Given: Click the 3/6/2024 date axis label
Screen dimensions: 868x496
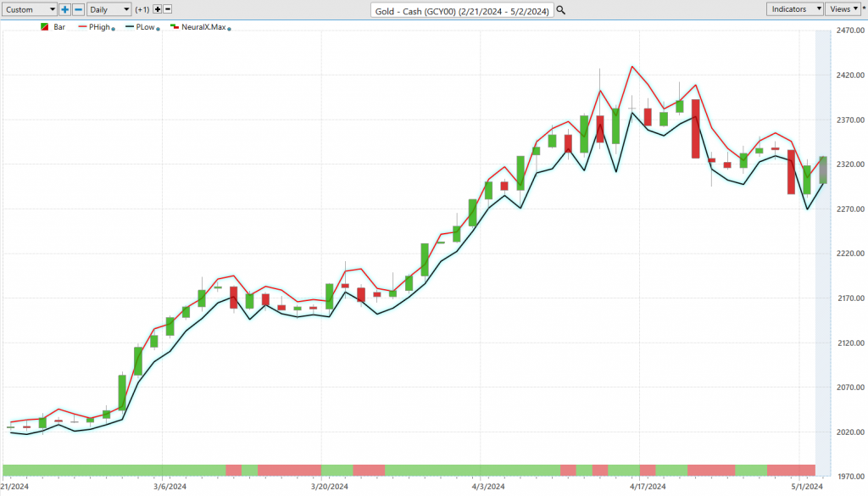Looking at the screenshot, I should click(x=170, y=487).
